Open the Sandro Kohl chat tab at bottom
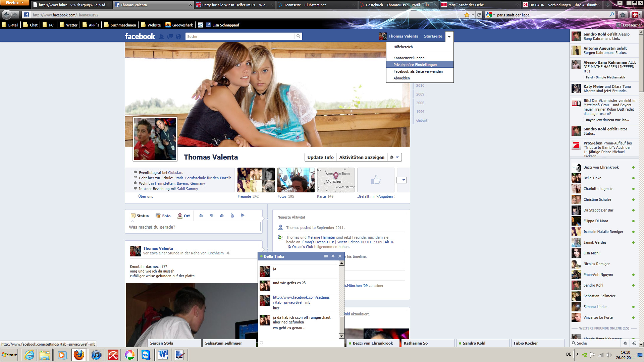 (483, 343)
